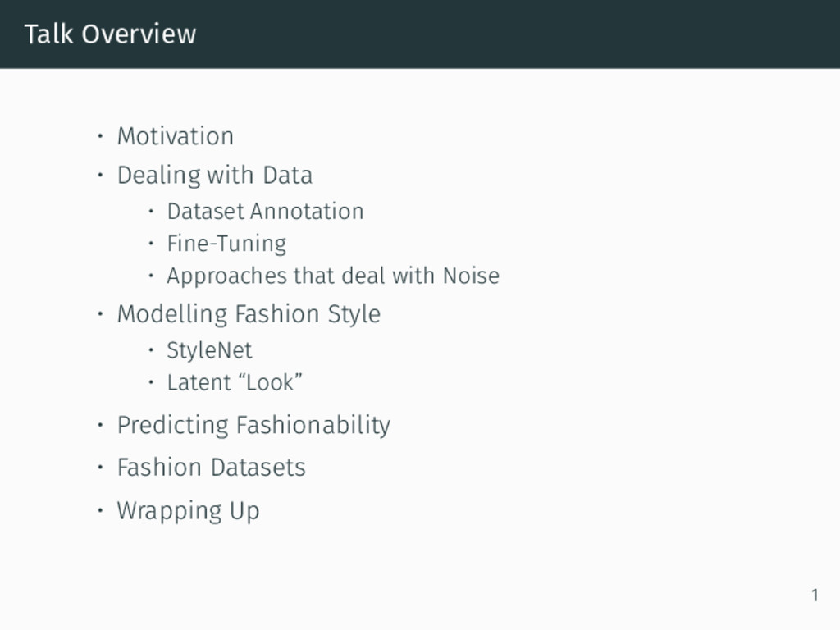Click the Talk Overview slide title
Image resolution: width=840 pixels, height=630 pixels.
click(x=111, y=34)
